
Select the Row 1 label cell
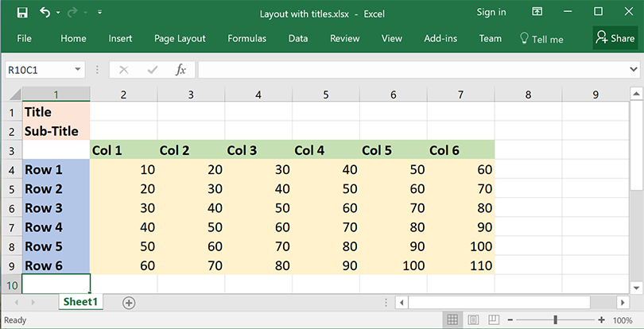coord(56,169)
